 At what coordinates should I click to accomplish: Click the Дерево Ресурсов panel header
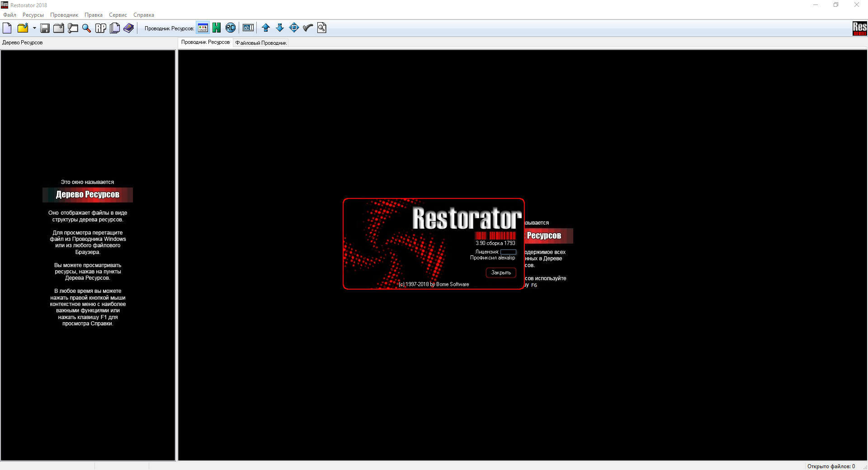point(23,42)
